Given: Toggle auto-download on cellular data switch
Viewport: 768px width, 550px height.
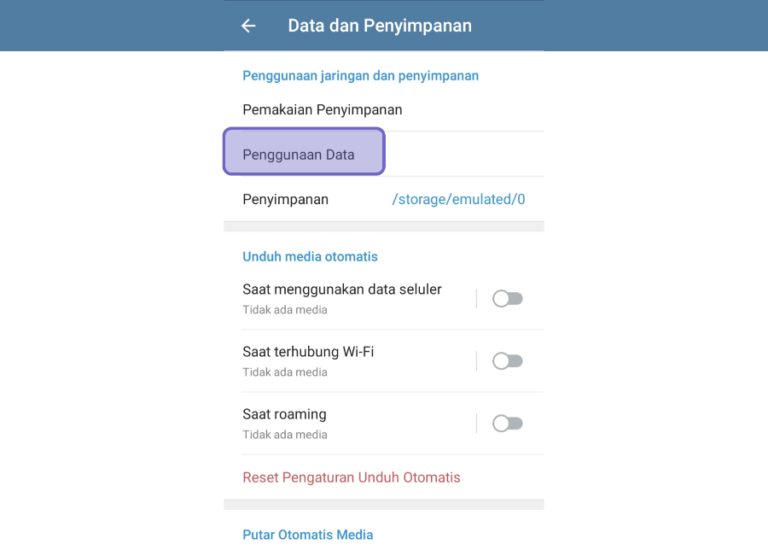Looking at the screenshot, I should click(507, 298).
